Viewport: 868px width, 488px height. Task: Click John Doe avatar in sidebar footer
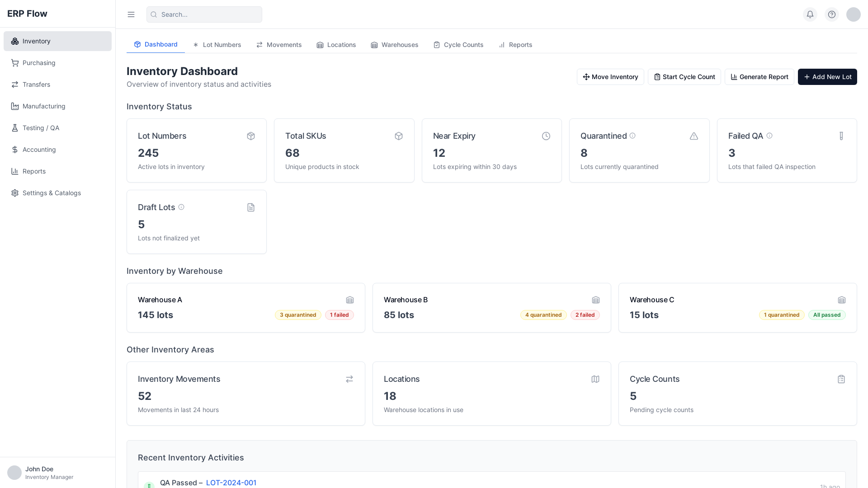tap(14, 473)
